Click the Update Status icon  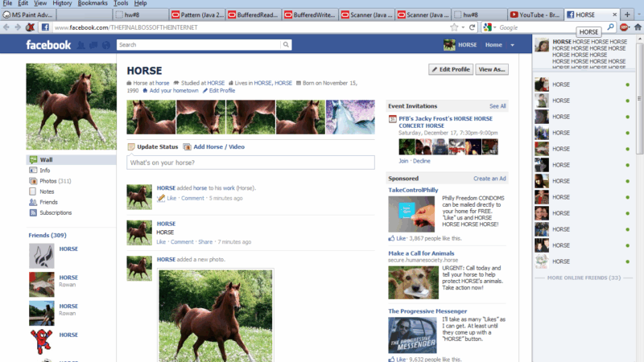[x=131, y=147]
